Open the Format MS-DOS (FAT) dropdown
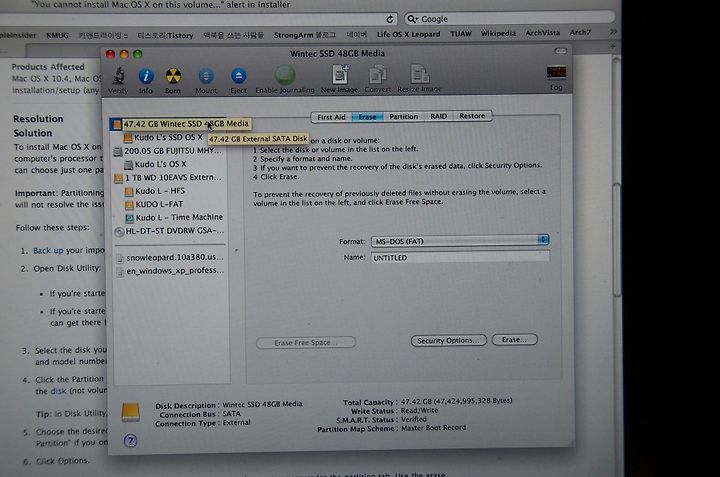 [x=460, y=241]
